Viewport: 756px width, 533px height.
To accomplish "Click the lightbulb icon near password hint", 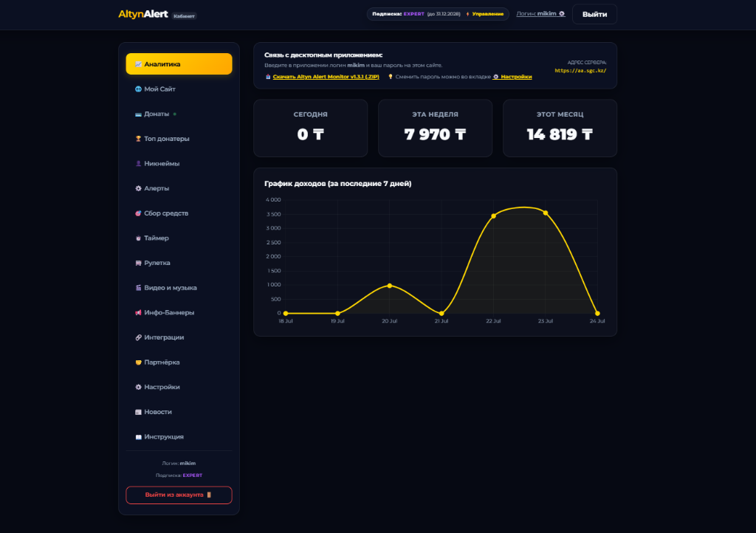I will pos(391,77).
